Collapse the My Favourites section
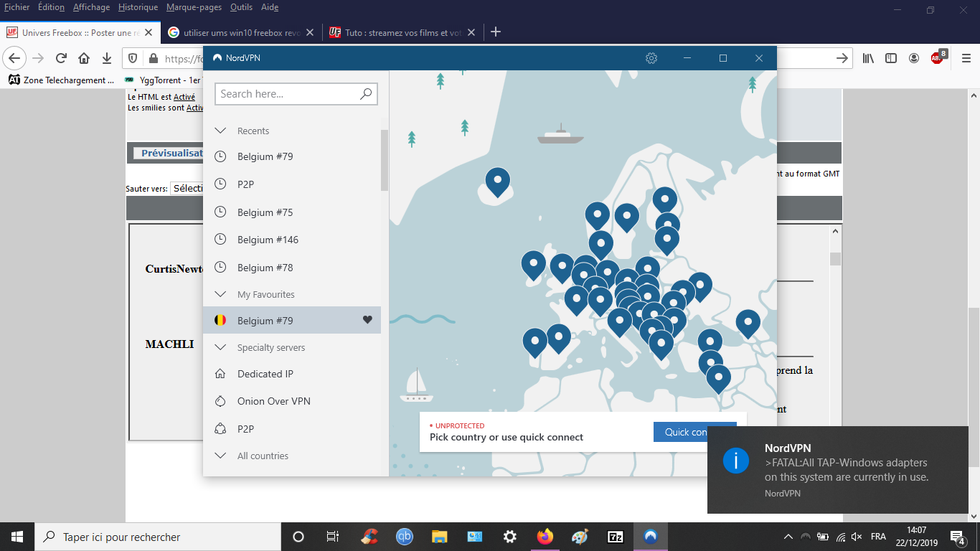 (221, 294)
